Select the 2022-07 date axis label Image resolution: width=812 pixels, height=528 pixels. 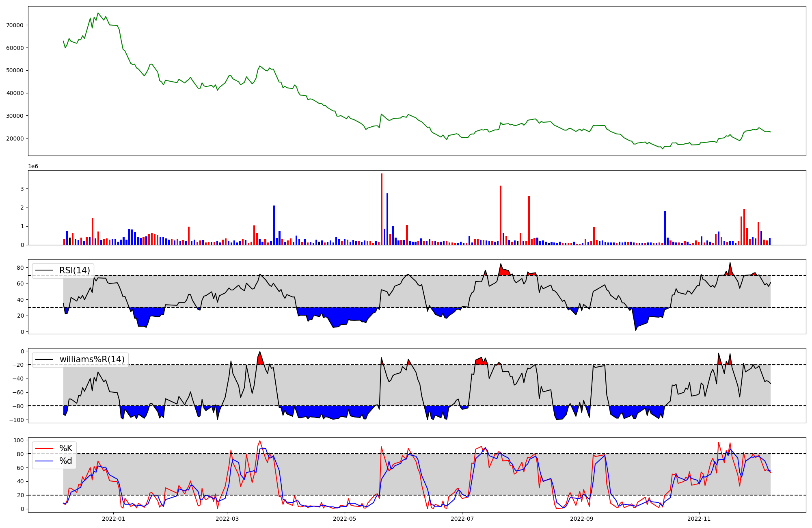pyautogui.click(x=462, y=519)
